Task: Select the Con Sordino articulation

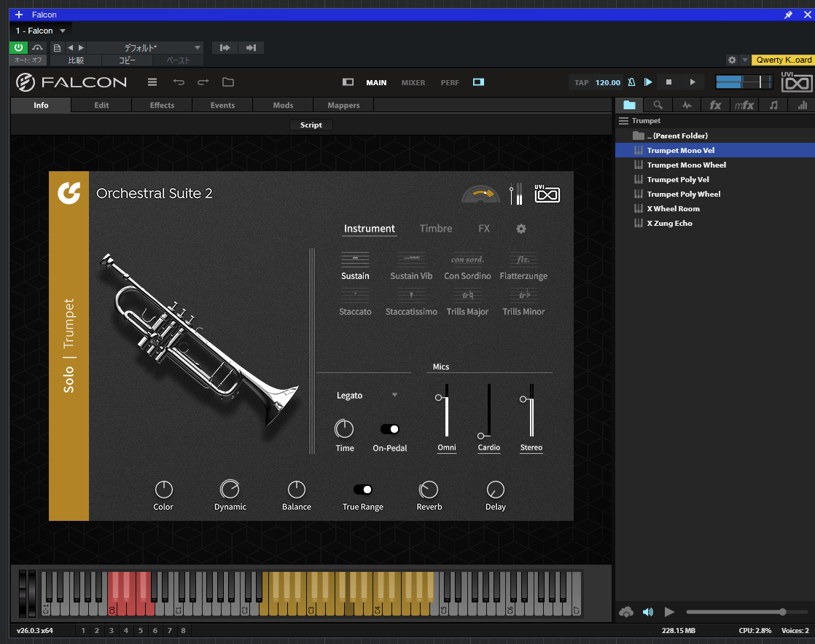Action: pos(467,266)
